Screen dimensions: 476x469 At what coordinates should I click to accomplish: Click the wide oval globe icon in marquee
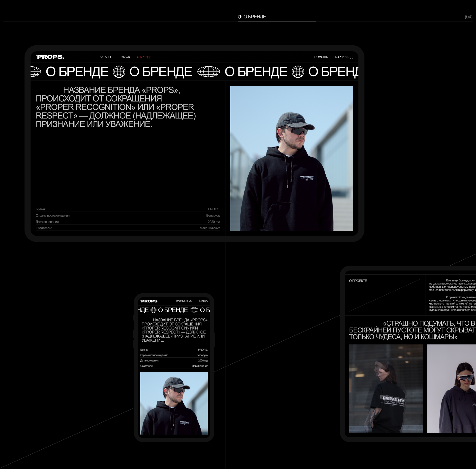point(208,72)
